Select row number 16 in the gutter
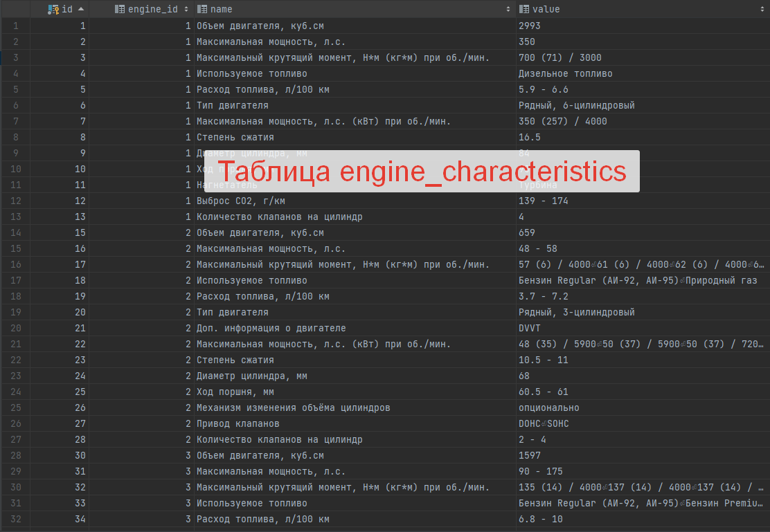Screen dimensions: 770x532 coord(15,264)
